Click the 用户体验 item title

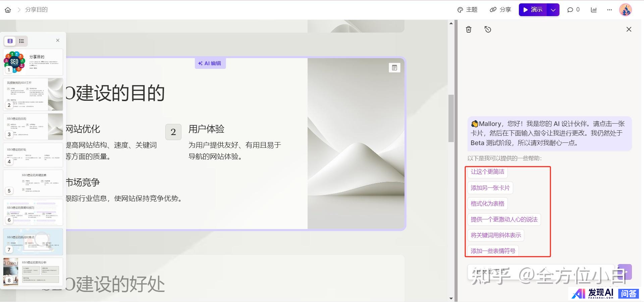[x=206, y=129]
